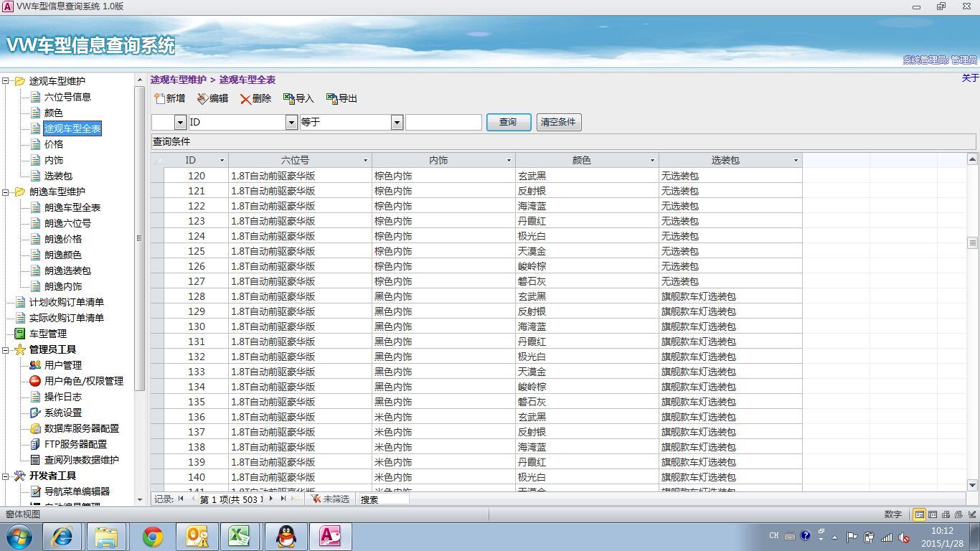
Task: Open the 内饰 column filter arrow
Action: tap(509, 161)
